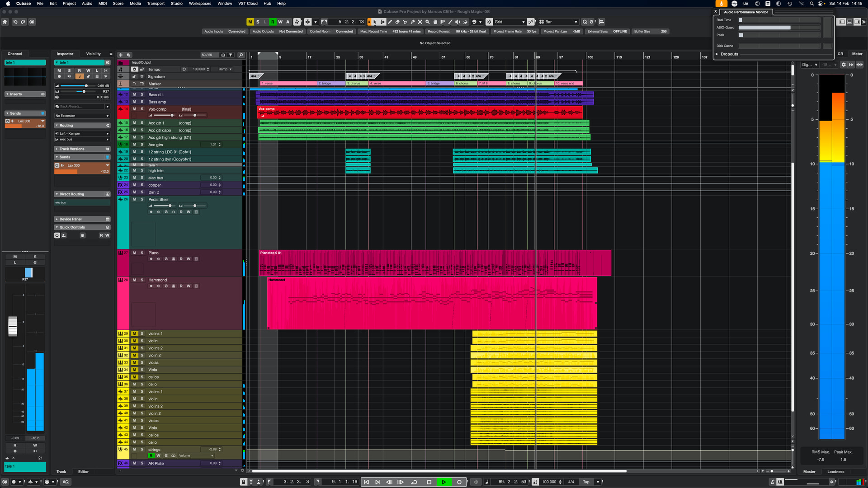Switch to the Visibility tab
The height and width of the screenshot is (488, 868).
pos(93,54)
